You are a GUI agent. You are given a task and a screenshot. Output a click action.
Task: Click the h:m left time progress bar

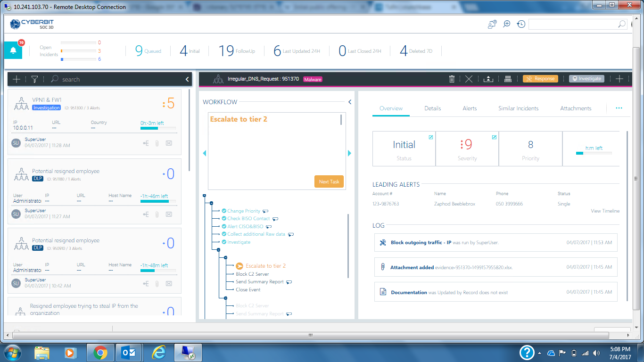click(594, 153)
